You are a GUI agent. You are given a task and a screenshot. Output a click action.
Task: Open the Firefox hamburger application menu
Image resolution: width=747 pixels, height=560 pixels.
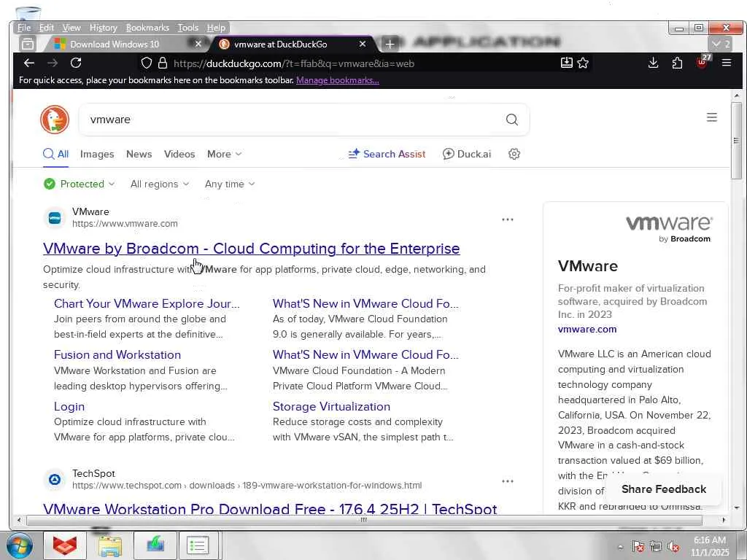(726, 63)
